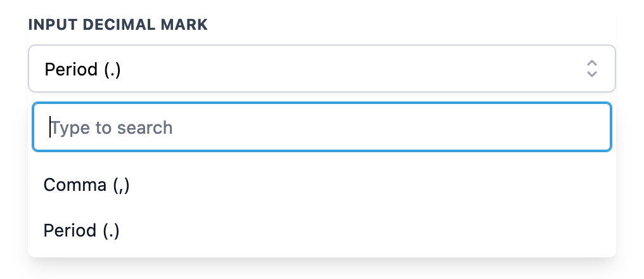Toggle the dropdown using the double-arrow icon
This screenshot has height=279, width=644.
pos(591,68)
